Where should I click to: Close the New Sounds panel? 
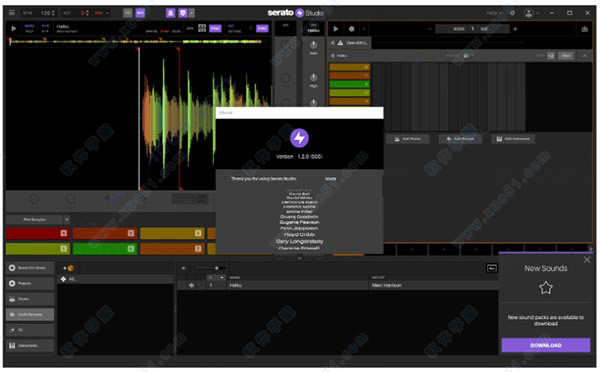(587, 260)
